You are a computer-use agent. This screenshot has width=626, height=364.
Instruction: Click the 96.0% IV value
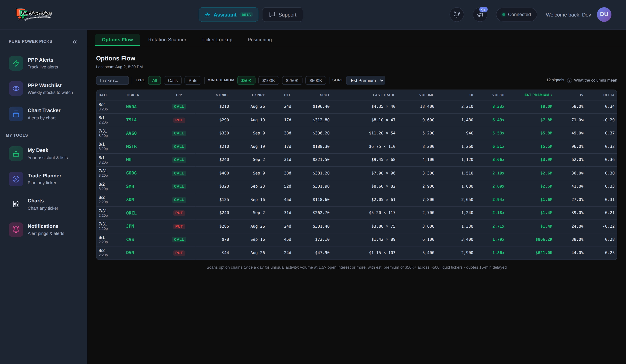pos(577,147)
